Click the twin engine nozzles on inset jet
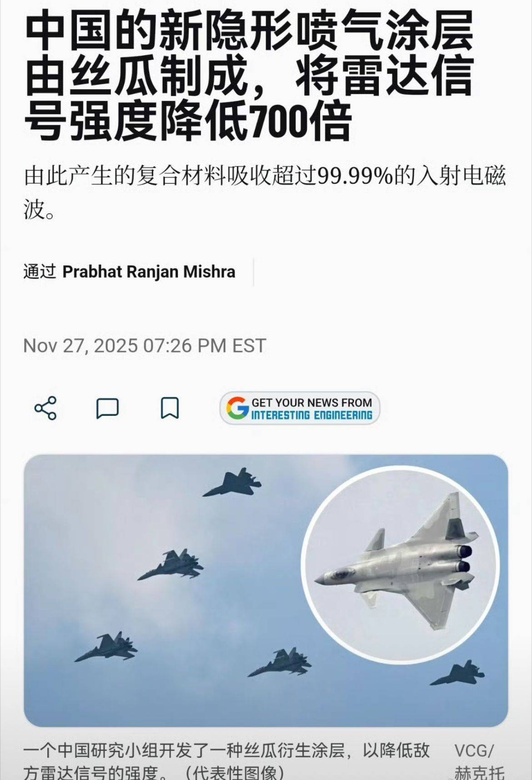532x780 pixels. pyautogui.click(x=464, y=559)
